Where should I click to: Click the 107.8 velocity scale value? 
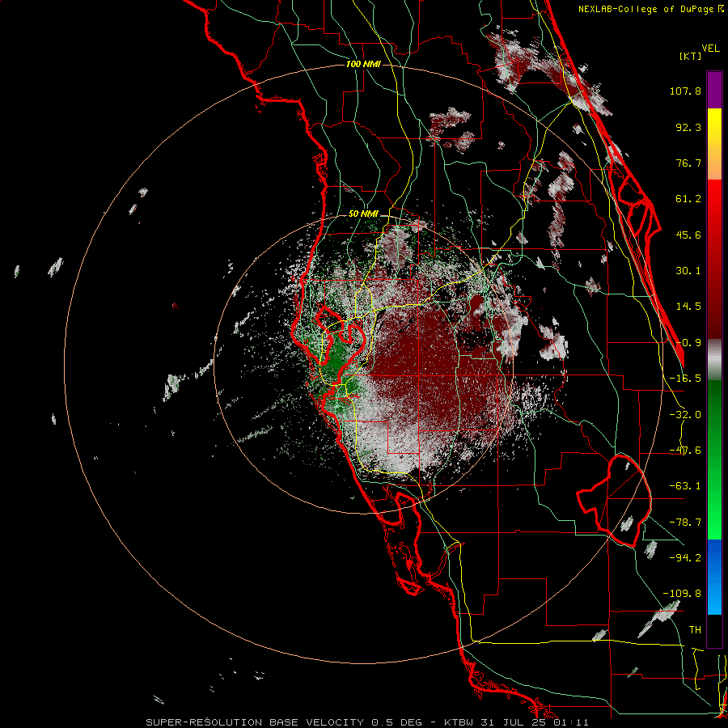pos(685,91)
